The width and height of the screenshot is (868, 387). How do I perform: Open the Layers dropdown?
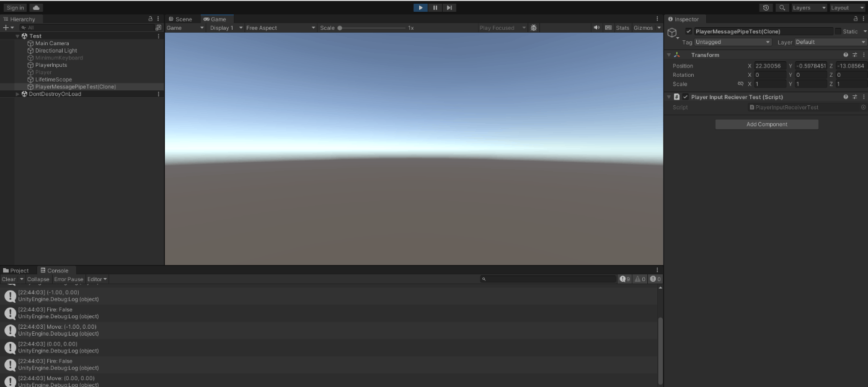[x=809, y=7]
